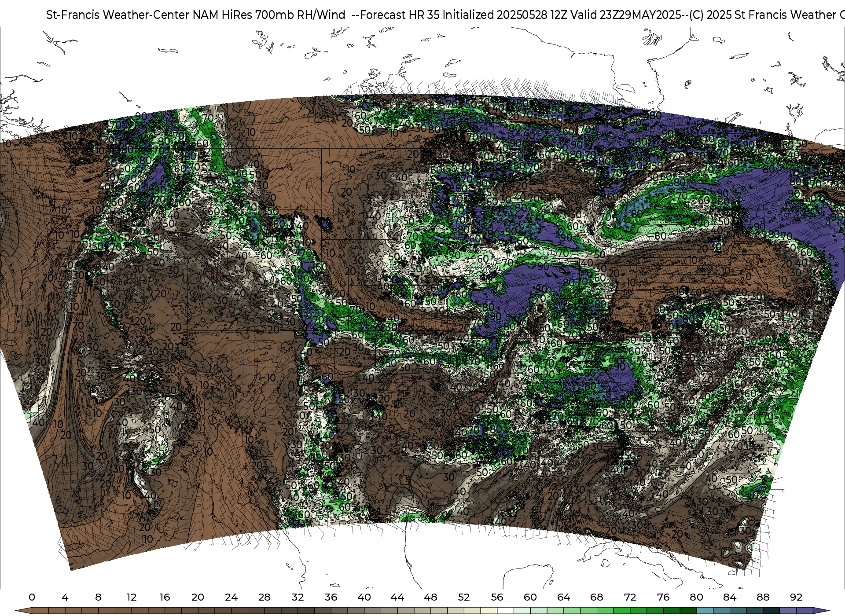Click the colorbar label "76"
Screen dimensions: 845x616
(x=663, y=597)
